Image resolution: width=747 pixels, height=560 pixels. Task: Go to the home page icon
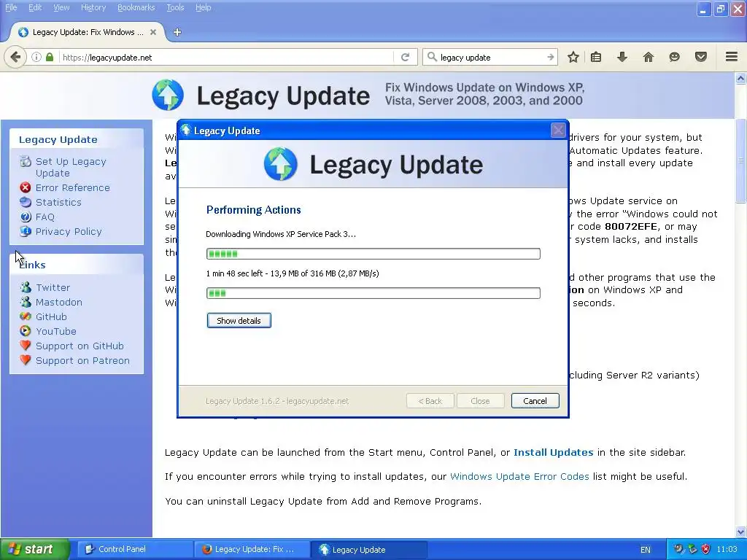[649, 57]
